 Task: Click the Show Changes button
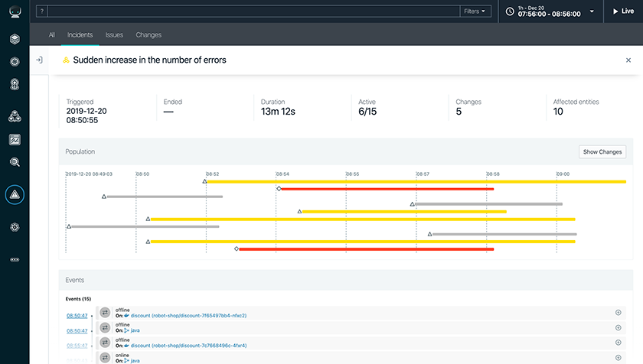point(602,152)
